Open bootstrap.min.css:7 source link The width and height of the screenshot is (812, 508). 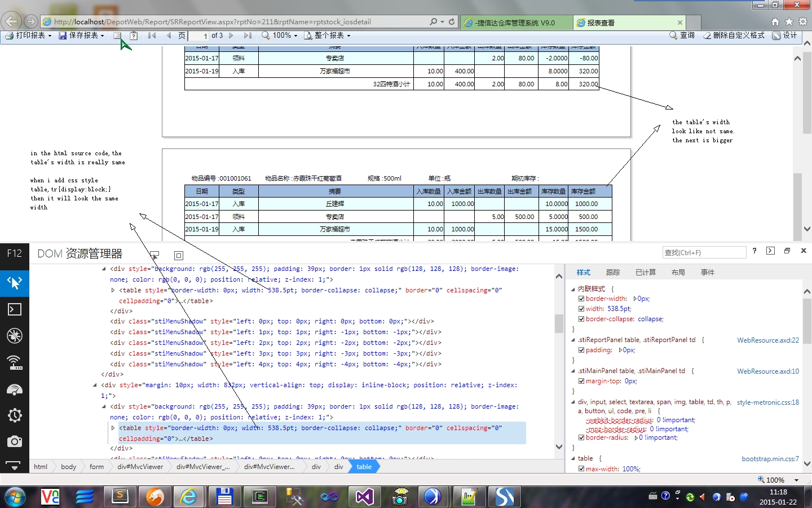tap(770, 459)
